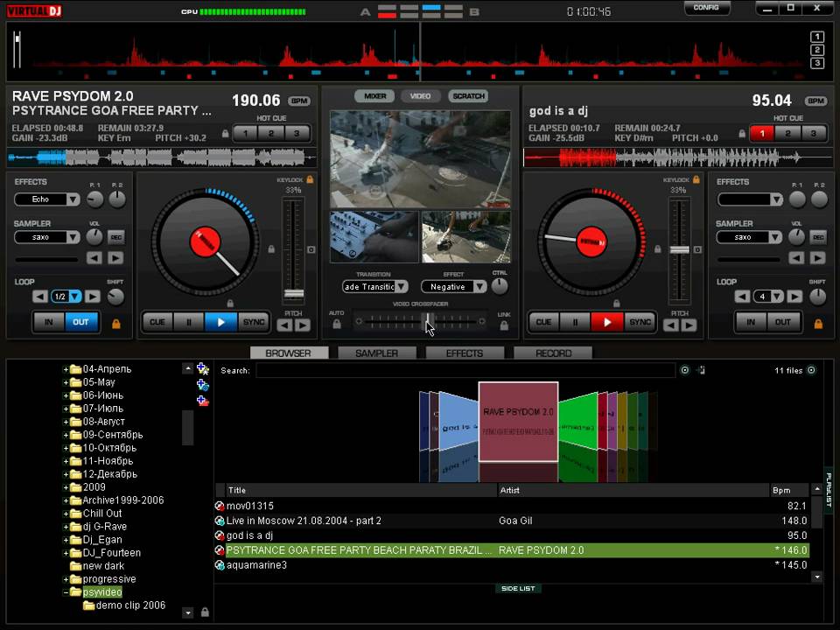Sync the left deck tempo
This screenshot has height=630, width=840.
(254, 323)
